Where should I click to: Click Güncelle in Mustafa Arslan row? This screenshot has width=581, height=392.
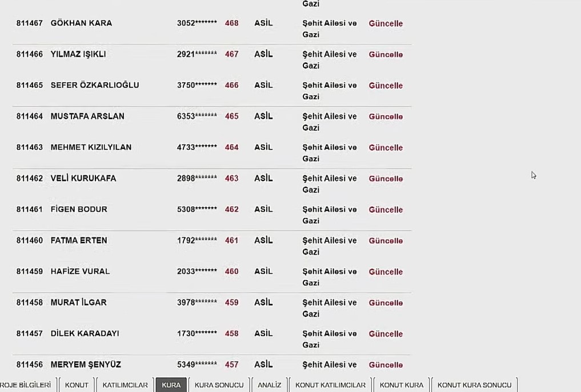coord(386,116)
